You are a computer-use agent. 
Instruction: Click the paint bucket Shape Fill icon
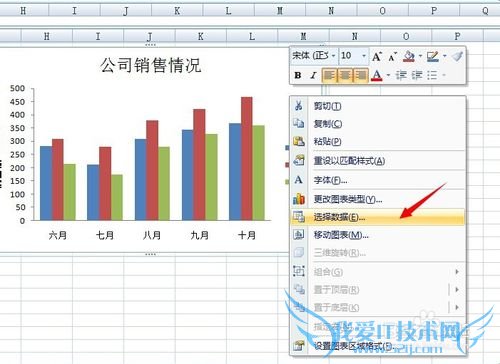409,56
